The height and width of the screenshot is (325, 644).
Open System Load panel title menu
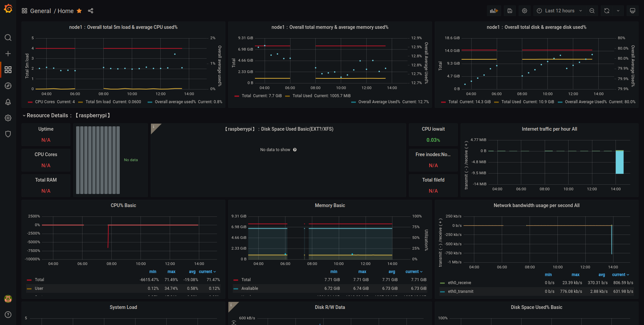(123, 307)
